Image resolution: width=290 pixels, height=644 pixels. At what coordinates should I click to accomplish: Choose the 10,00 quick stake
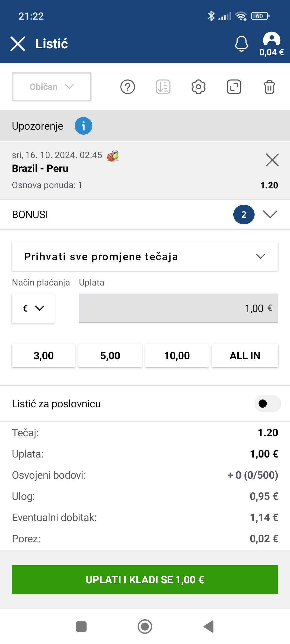click(x=177, y=356)
